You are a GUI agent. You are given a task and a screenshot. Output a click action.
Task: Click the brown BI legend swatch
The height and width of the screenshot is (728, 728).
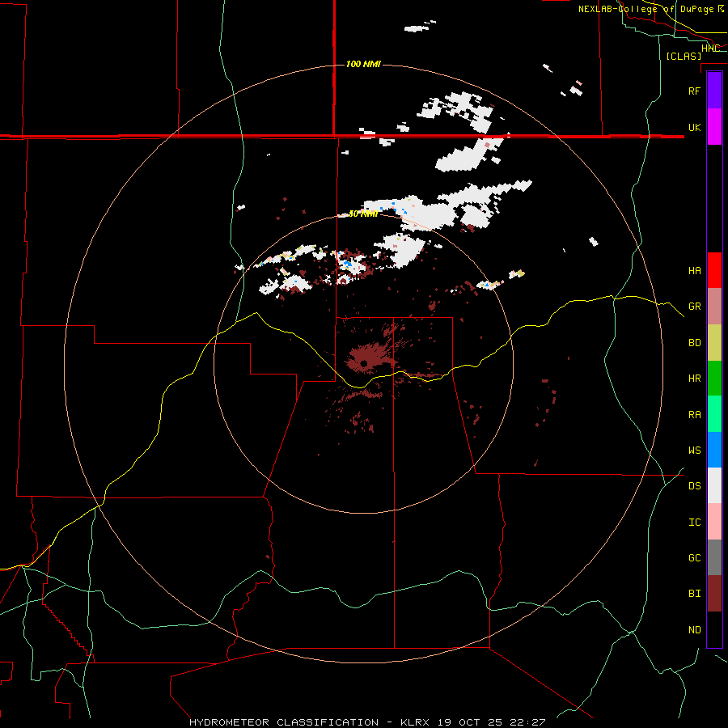point(714,594)
